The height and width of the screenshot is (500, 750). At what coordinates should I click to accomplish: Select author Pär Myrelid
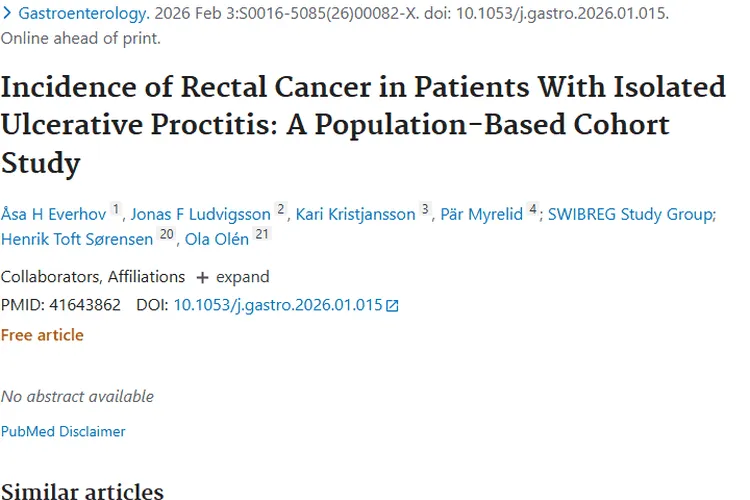(x=482, y=215)
